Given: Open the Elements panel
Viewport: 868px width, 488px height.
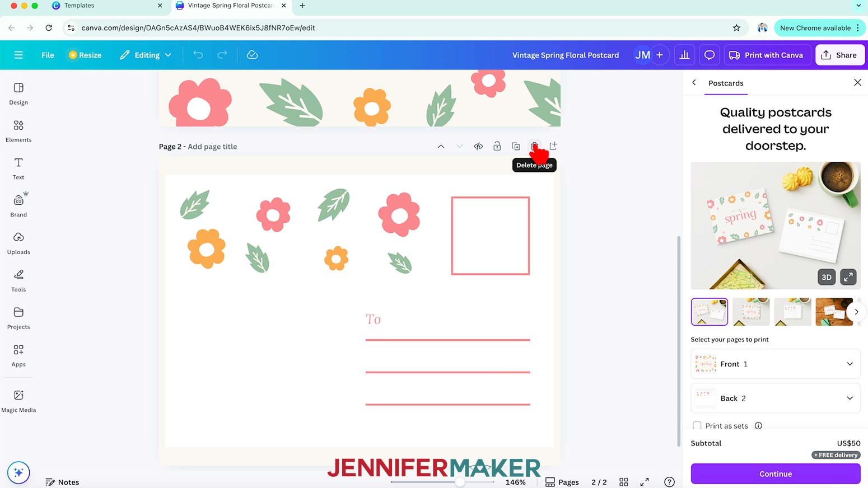Looking at the screenshot, I should click(18, 132).
